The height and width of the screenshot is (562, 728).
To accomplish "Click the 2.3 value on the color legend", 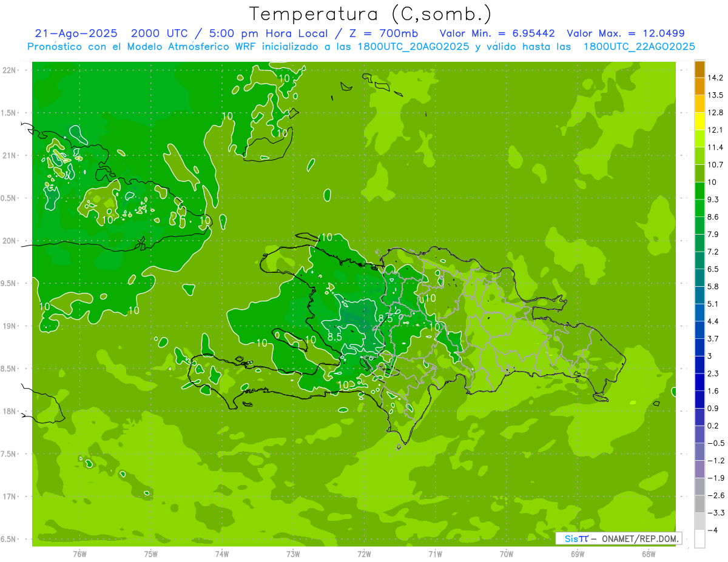I will click(713, 373).
